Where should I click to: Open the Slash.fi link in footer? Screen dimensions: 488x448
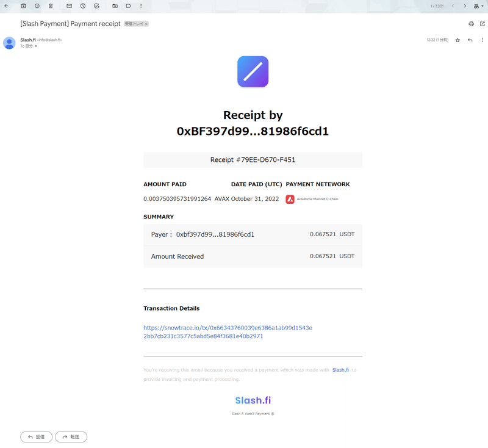tap(340, 370)
